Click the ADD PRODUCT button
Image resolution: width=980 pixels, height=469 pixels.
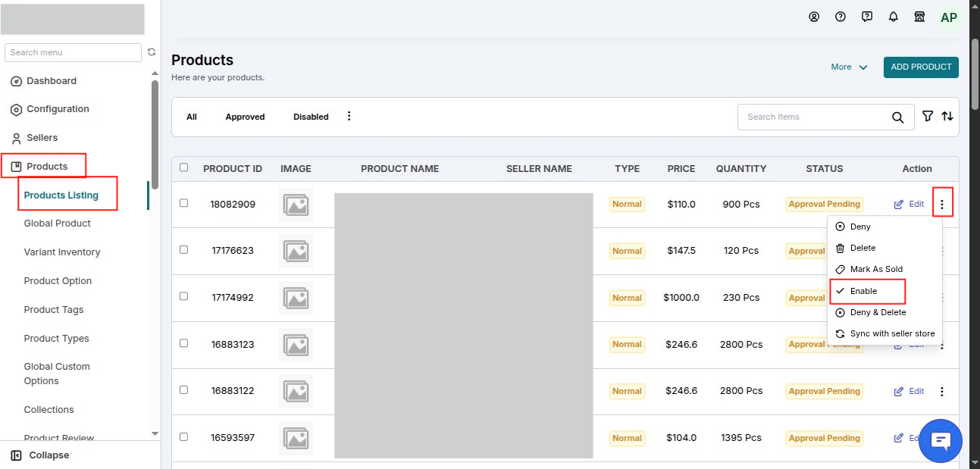point(921,67)
